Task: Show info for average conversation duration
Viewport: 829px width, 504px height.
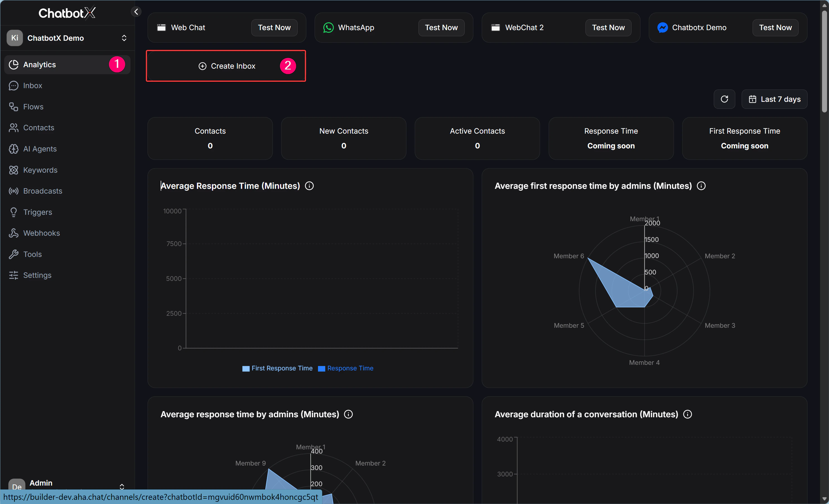Action: tap(688, 414)
